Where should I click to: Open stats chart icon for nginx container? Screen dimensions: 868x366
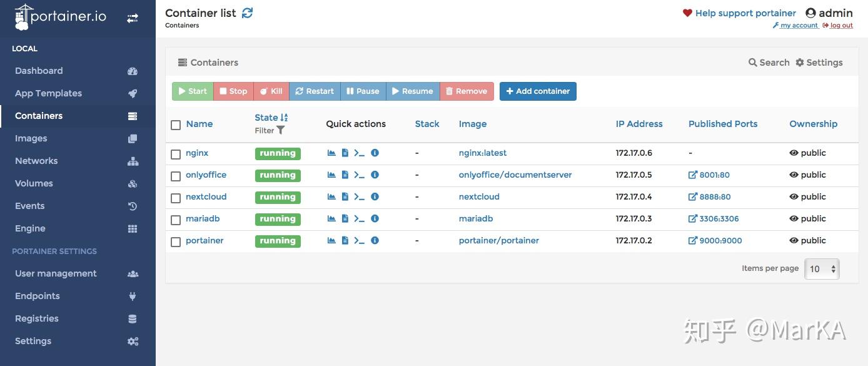(x=331, y=153)
